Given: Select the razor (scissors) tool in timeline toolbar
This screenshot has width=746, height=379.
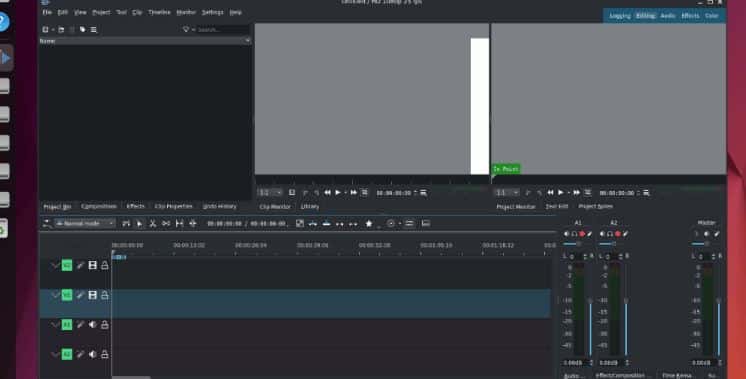Looking at the screenshot, I should click(153, 223).
